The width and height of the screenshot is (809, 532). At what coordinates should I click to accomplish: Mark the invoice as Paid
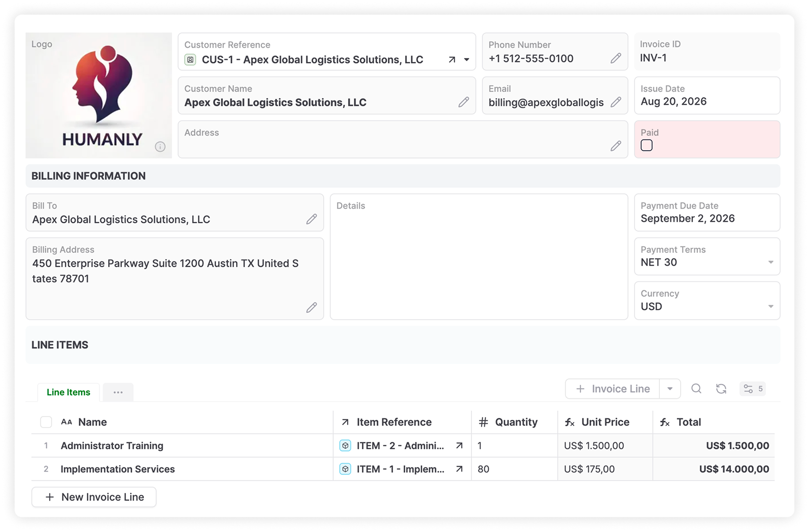[x=647, y=145]
